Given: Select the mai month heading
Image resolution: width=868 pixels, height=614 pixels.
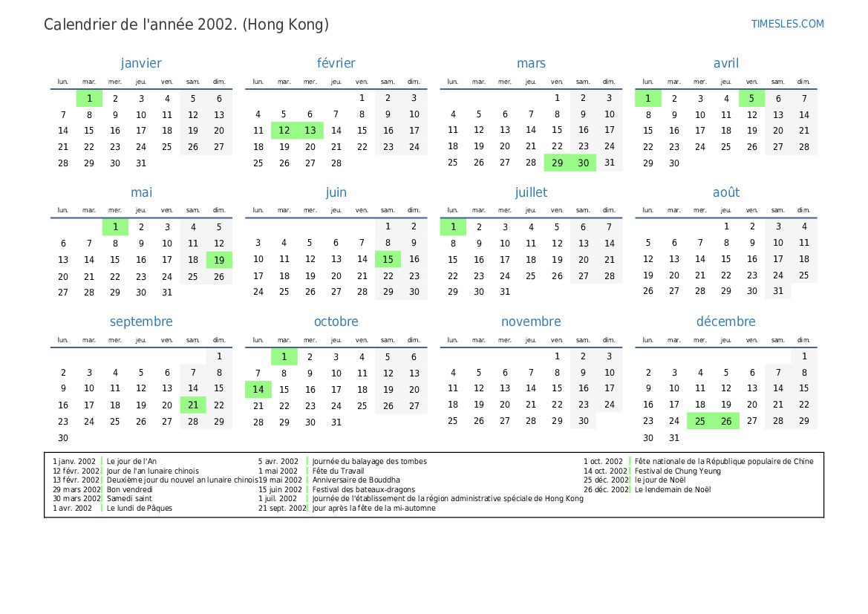Looking at the screenshot, I should 141,192.
